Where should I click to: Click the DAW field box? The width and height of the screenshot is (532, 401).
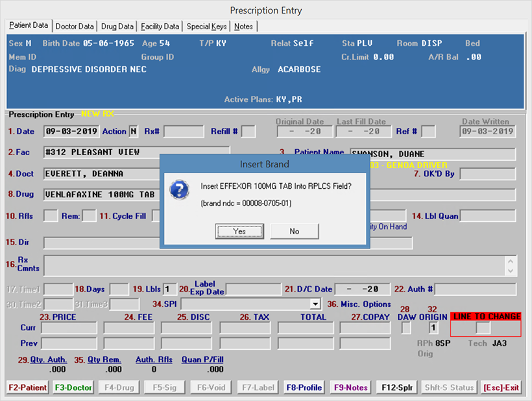coord(406,328)
